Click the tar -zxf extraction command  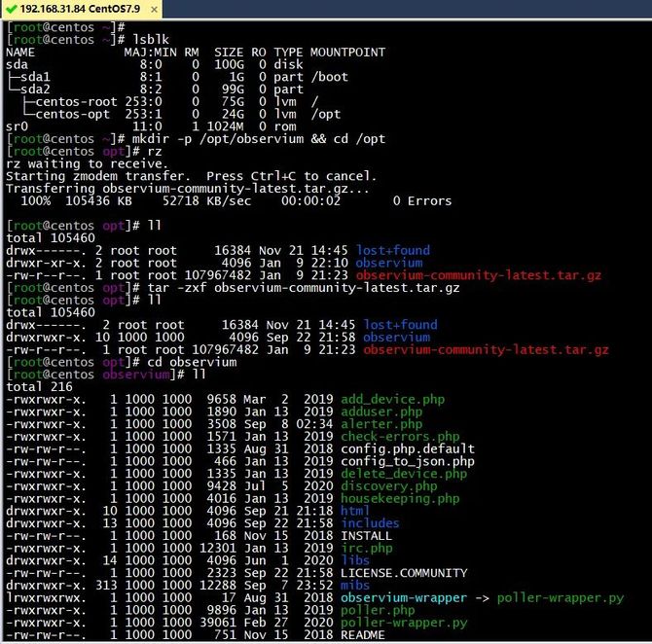coord(304,288)
